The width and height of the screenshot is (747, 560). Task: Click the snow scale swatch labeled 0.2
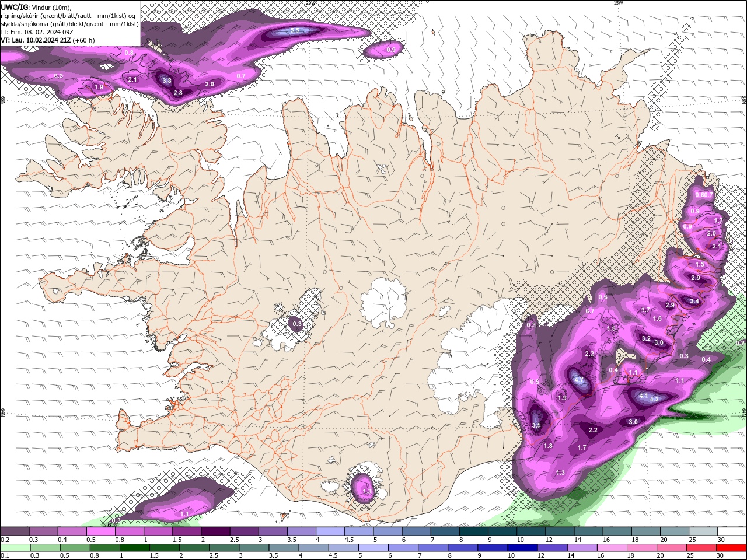[x=15, y=531]
